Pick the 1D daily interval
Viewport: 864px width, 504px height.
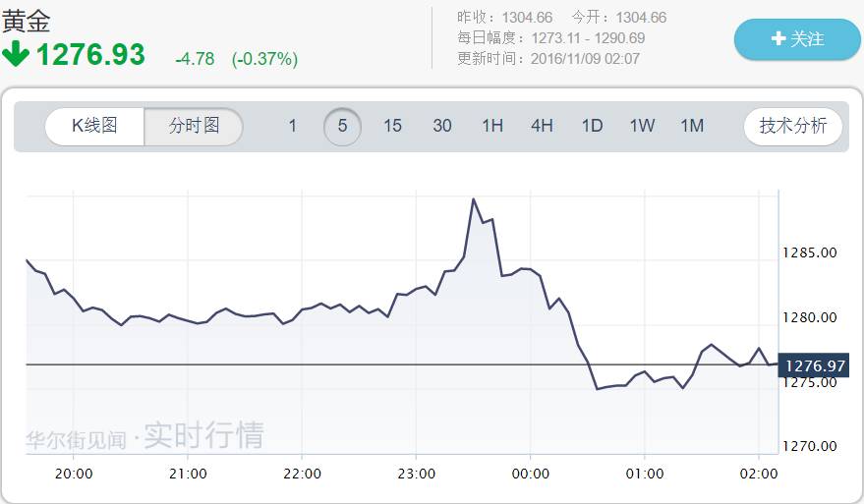click(x=592, y=126)
